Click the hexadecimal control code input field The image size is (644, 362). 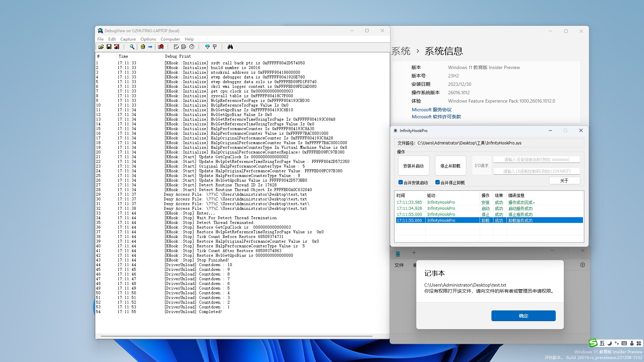[x=537, y=171]
